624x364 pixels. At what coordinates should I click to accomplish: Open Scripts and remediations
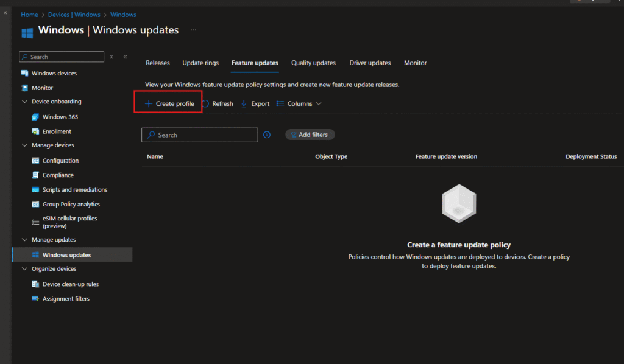click(74, 190)
